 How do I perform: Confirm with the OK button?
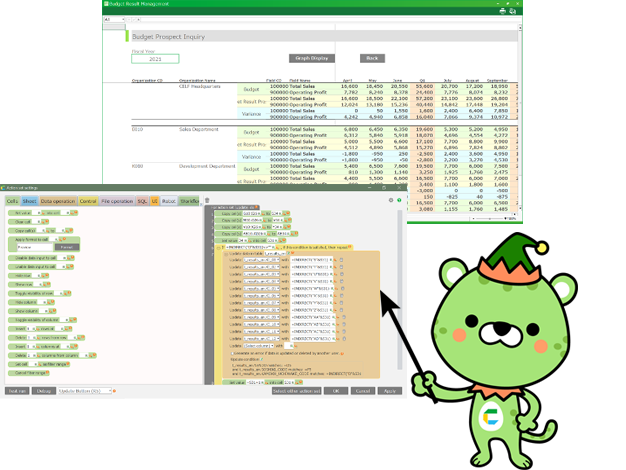[x=336, y=391]
